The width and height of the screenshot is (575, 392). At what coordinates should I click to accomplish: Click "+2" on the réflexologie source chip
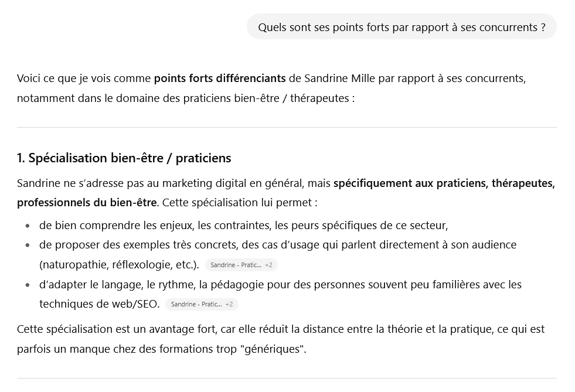(268, 265)
